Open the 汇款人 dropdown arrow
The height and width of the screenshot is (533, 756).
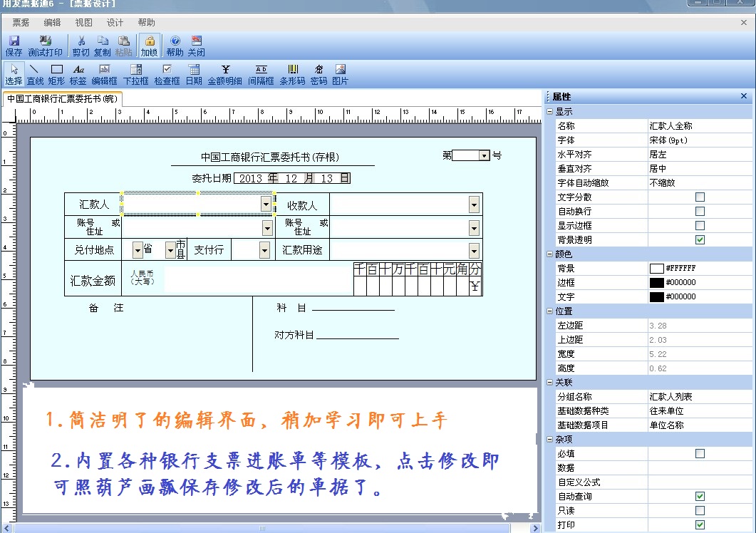click(x=266, y=204)
